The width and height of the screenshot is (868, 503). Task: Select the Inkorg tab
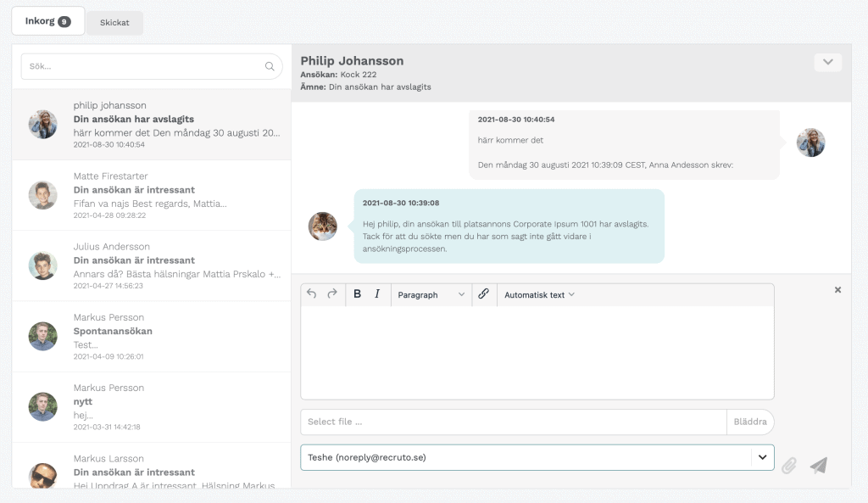(x=47, y=21)
